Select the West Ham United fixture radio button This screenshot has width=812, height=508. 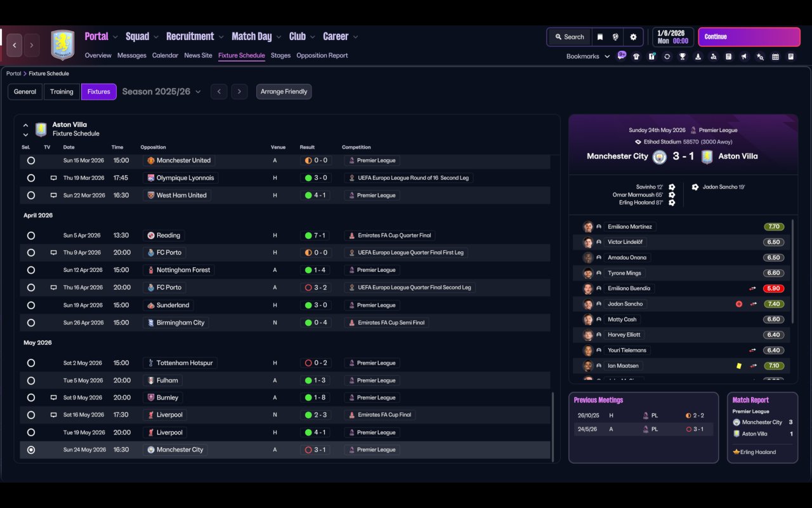click(x=31, y=196)
